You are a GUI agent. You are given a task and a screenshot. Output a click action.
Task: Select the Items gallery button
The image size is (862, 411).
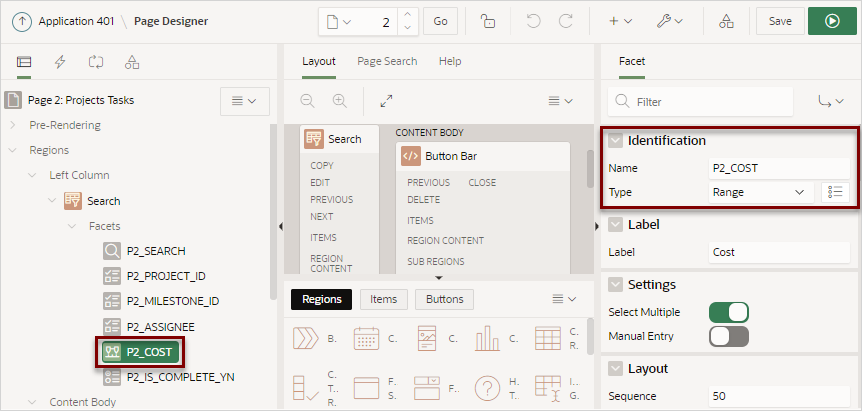click(384, 299)
